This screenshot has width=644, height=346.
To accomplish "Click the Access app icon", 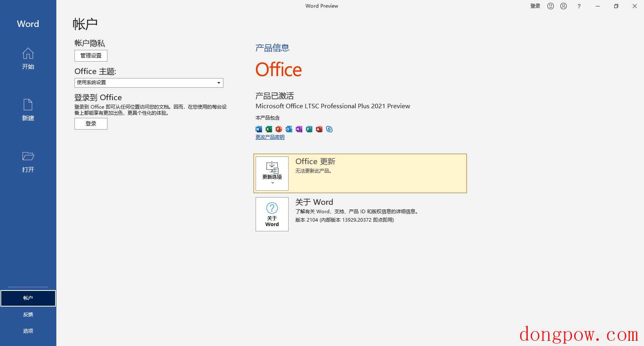I will click(319, 129).
